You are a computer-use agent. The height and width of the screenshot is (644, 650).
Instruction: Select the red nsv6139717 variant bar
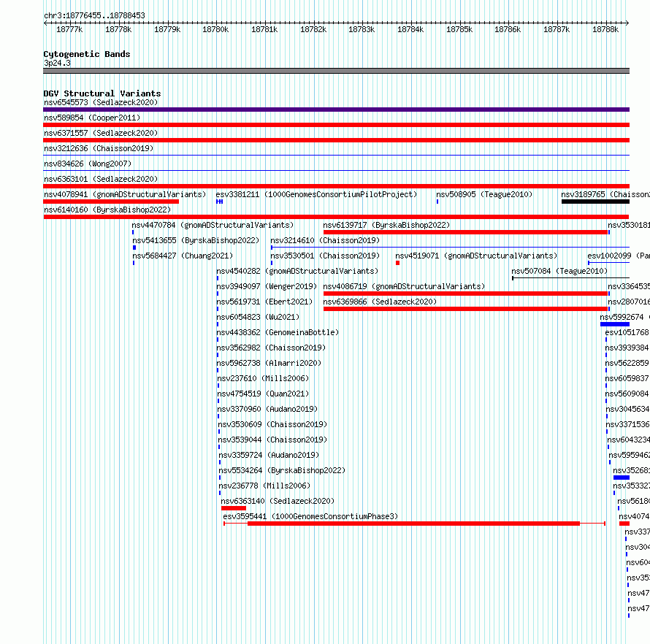tap(465, 232)
